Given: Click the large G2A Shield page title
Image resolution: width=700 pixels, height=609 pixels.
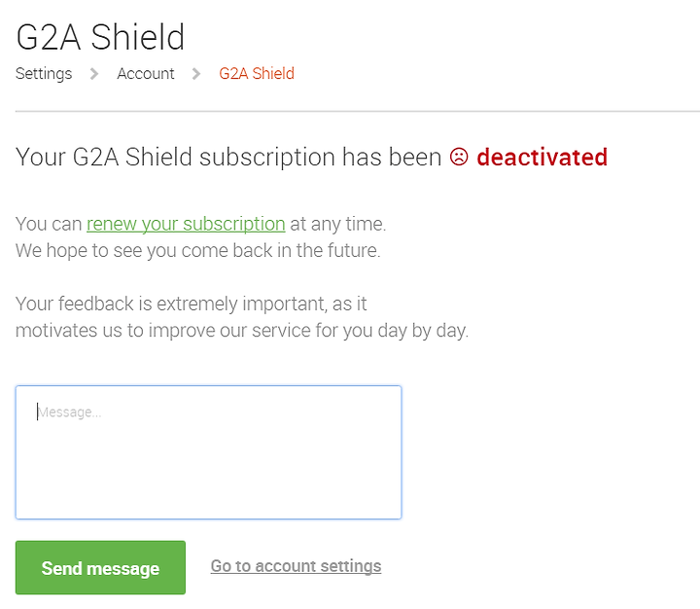Looking at the screenshot, I should point(100,37).
